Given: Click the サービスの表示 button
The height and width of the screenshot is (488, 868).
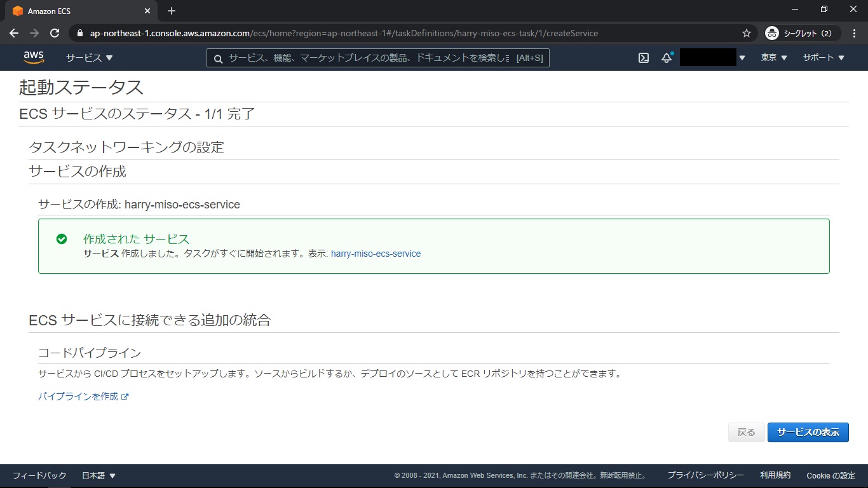Looking at the screenshot, I should [808, 432].
